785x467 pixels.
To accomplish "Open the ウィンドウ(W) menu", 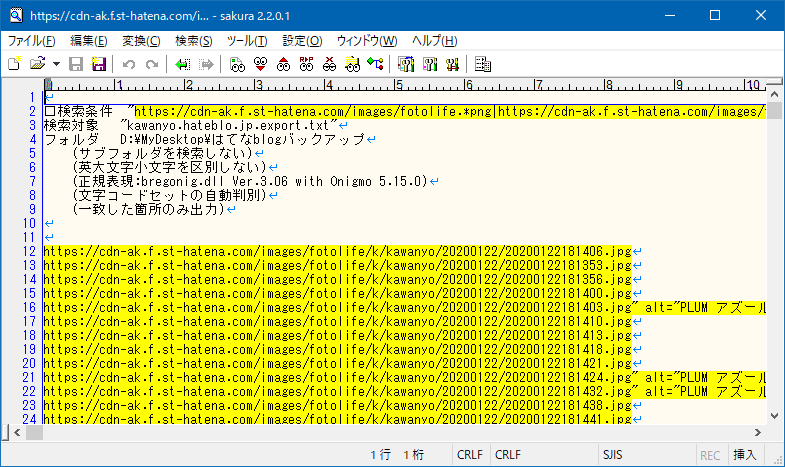I will 367,41.
